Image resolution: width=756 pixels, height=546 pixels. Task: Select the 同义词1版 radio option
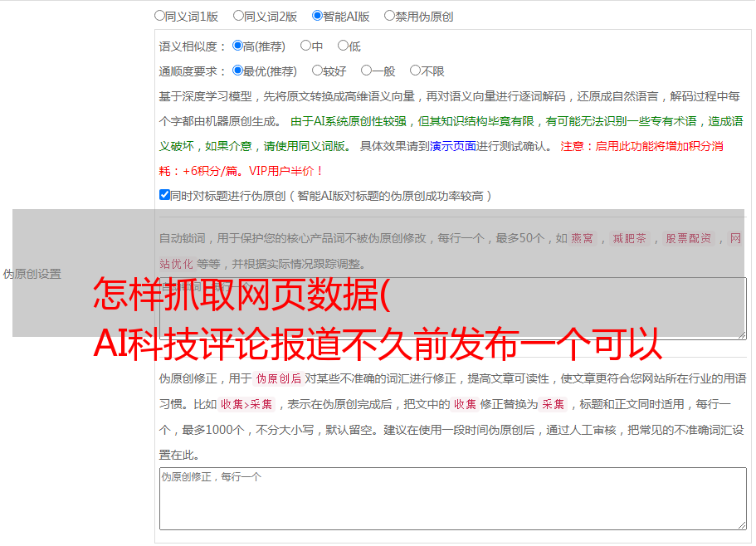[159, 16]
